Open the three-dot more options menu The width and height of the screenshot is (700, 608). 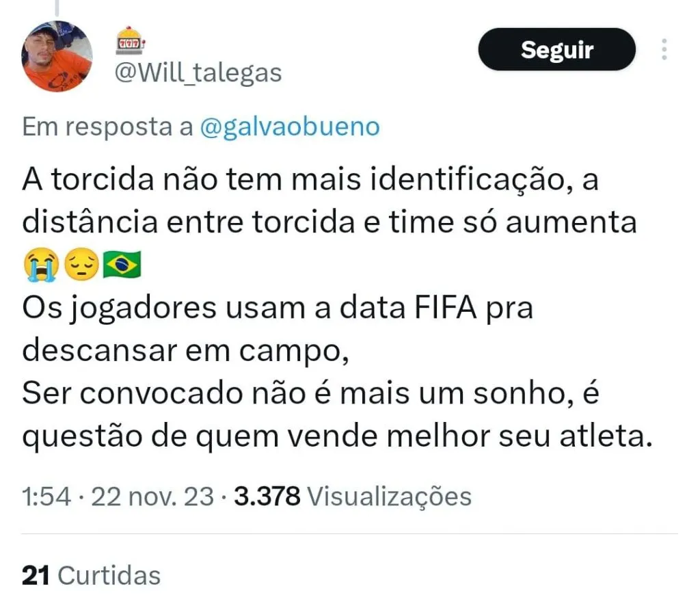click(664, 49)
